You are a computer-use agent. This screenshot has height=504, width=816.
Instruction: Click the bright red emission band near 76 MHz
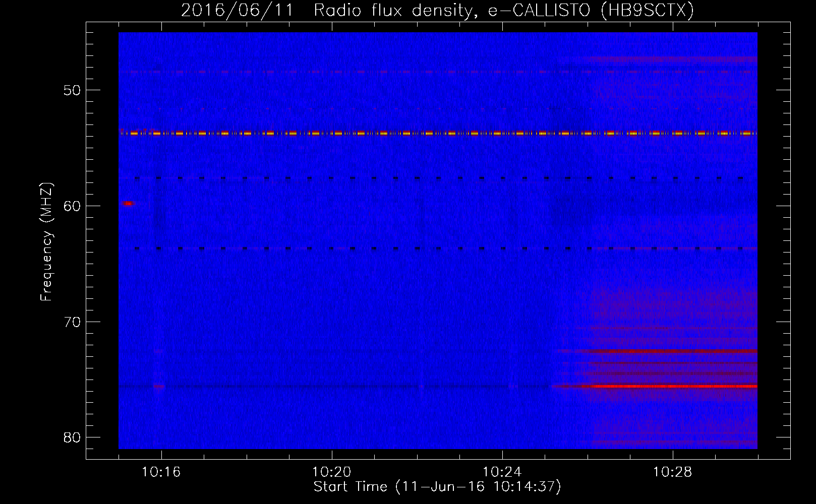coord(655,387)
